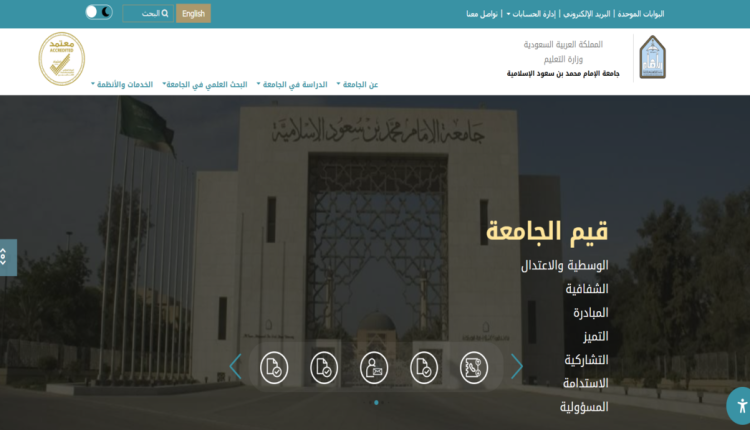Click the قيم الجامعة heading
Screen dimensions: 750x430
tap(547, 232)
